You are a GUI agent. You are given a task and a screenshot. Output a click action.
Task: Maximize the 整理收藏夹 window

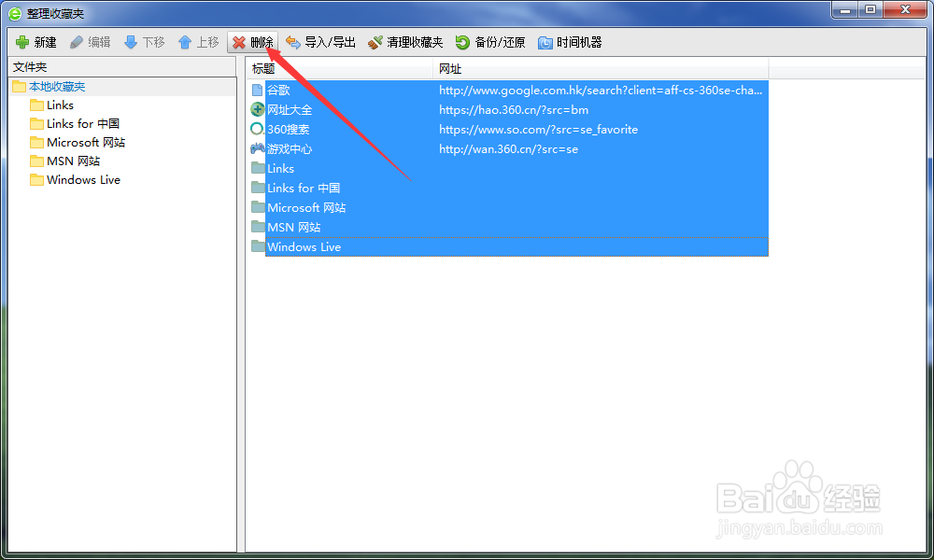coord(870,10)
